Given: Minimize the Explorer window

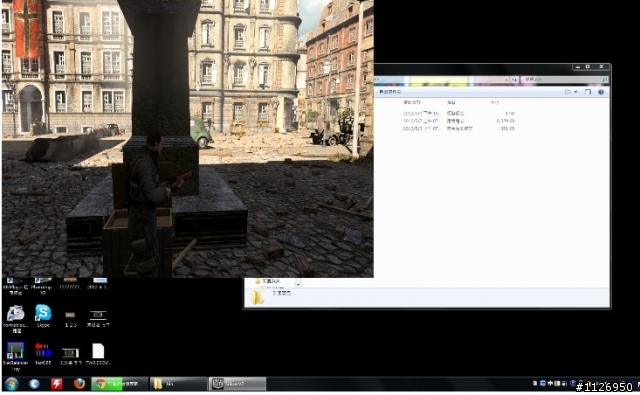Looking at the screenshot, I should (578, 67).
